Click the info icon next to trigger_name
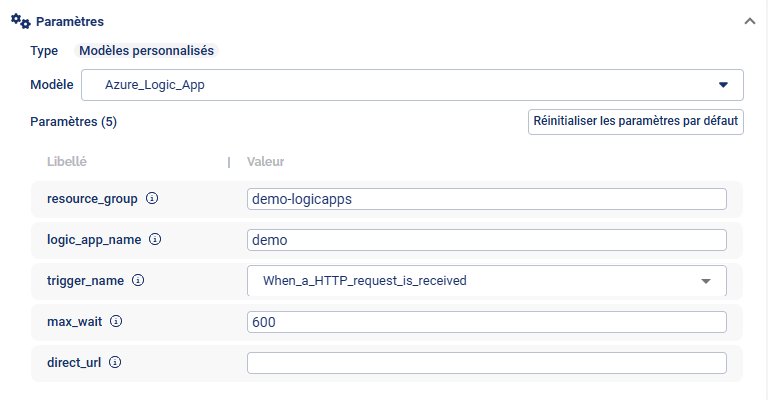This screenshot has width=768, height=400. click(x=138, y=281)
